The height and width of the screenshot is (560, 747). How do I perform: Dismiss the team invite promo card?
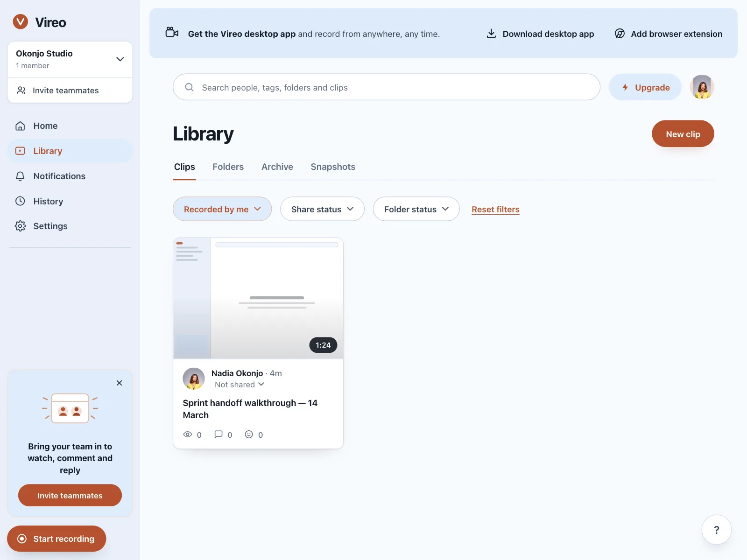[120, 383]
